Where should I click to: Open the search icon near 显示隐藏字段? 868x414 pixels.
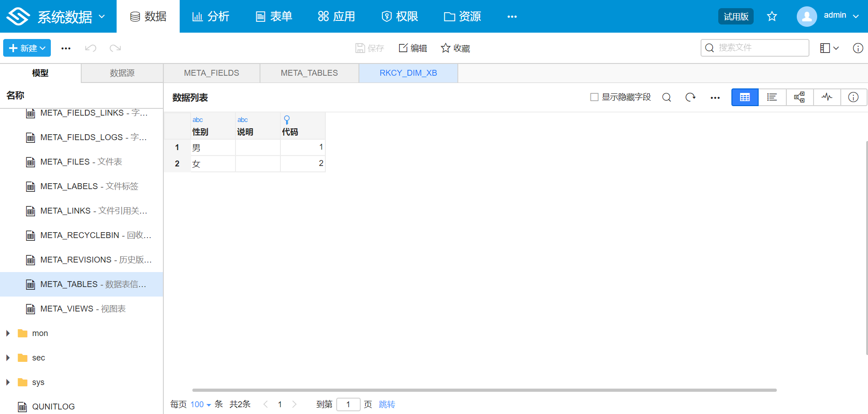click(x=667, y=97)
